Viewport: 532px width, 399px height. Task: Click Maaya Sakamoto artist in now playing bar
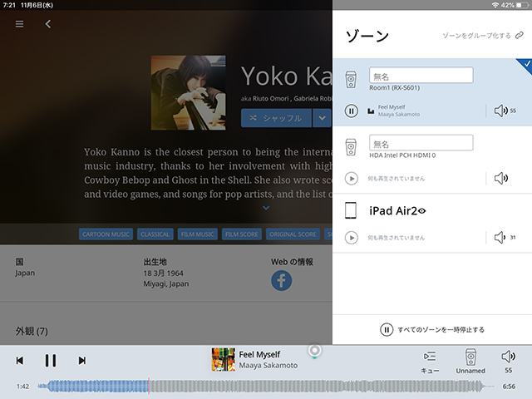tap(268, 366)
